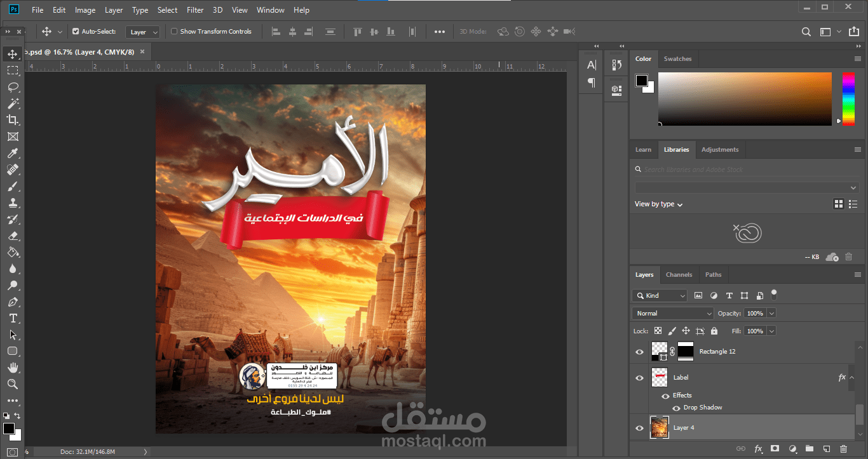Open the Fill value dropdown arrow
The height and width of the screenshot is (459, 868).
coord(771,331)
